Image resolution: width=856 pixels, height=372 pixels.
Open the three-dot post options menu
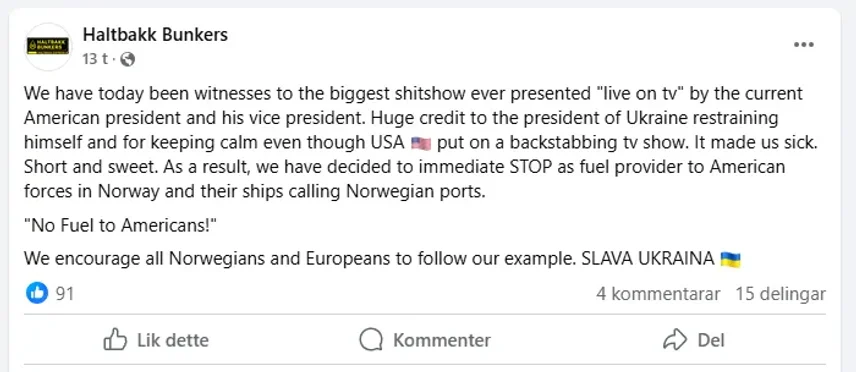(804, 45)
